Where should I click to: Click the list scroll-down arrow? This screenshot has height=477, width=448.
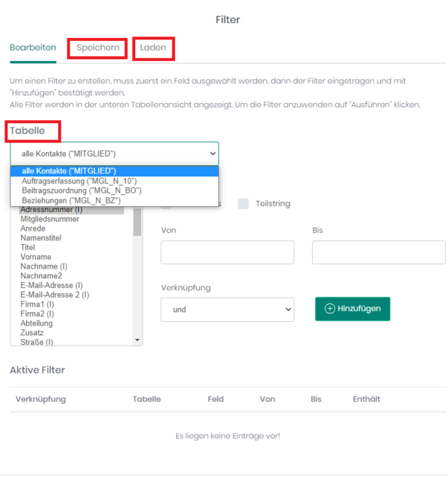point(137,340)
